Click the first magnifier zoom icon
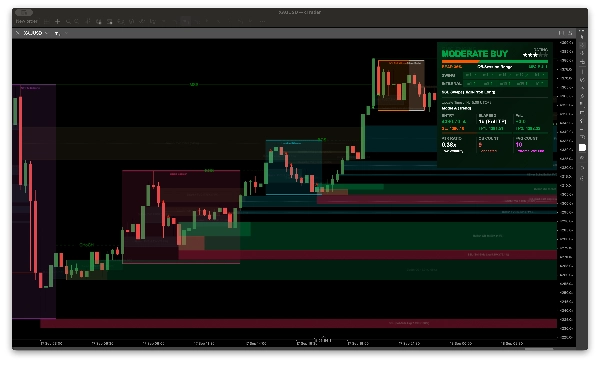Viewport: 600px width, 366px height. (x=68, y=21)
